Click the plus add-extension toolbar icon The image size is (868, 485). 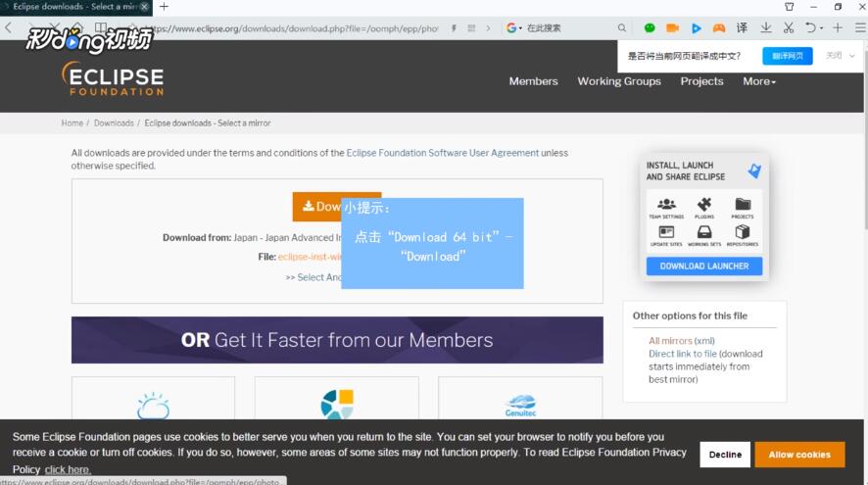[x=838, y=27]
